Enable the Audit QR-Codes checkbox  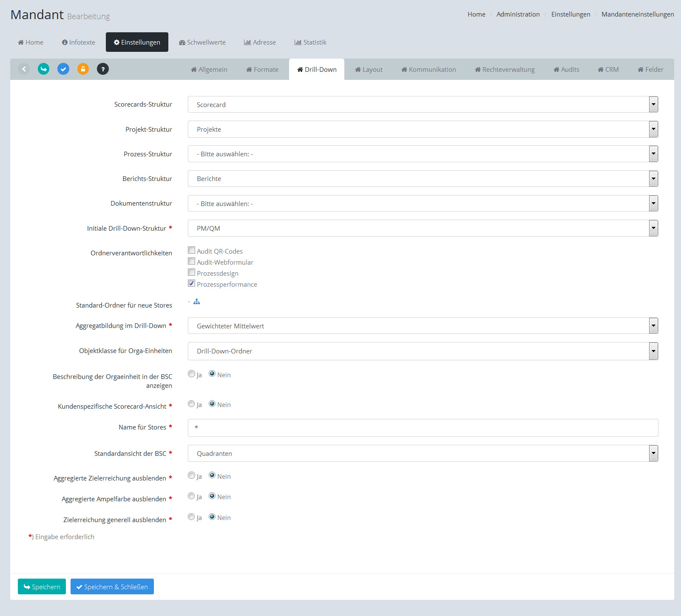click(192, 250)
